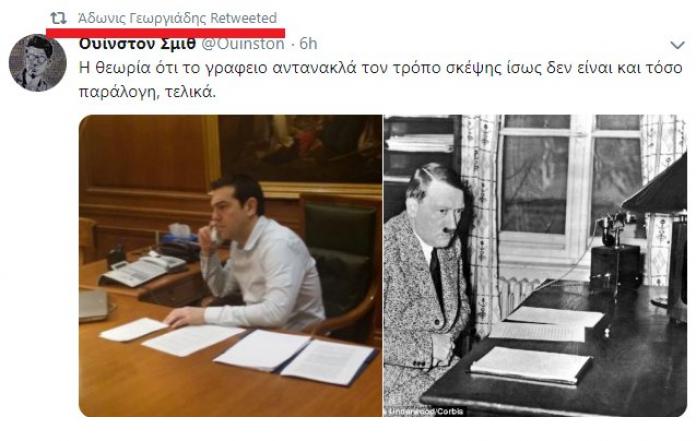696x441 pixels.
Task: Click the retweet arrows icon
Action: (58, 18)
